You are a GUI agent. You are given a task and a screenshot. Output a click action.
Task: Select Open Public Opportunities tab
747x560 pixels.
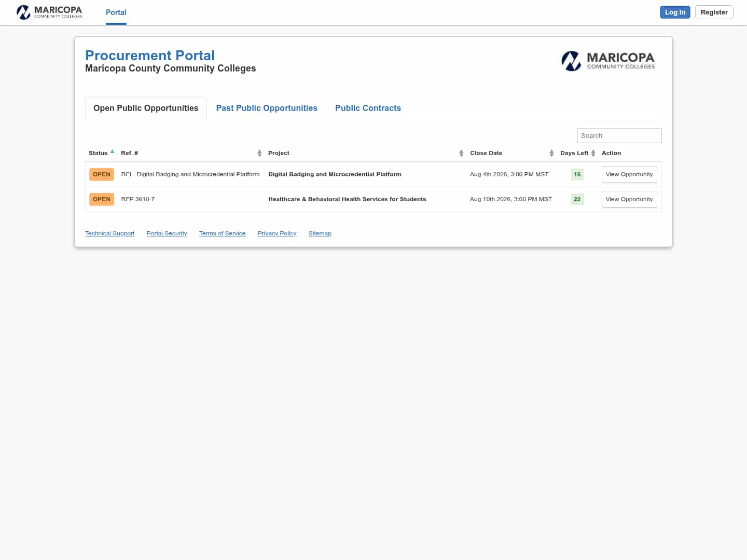click(x=146, y=108)
